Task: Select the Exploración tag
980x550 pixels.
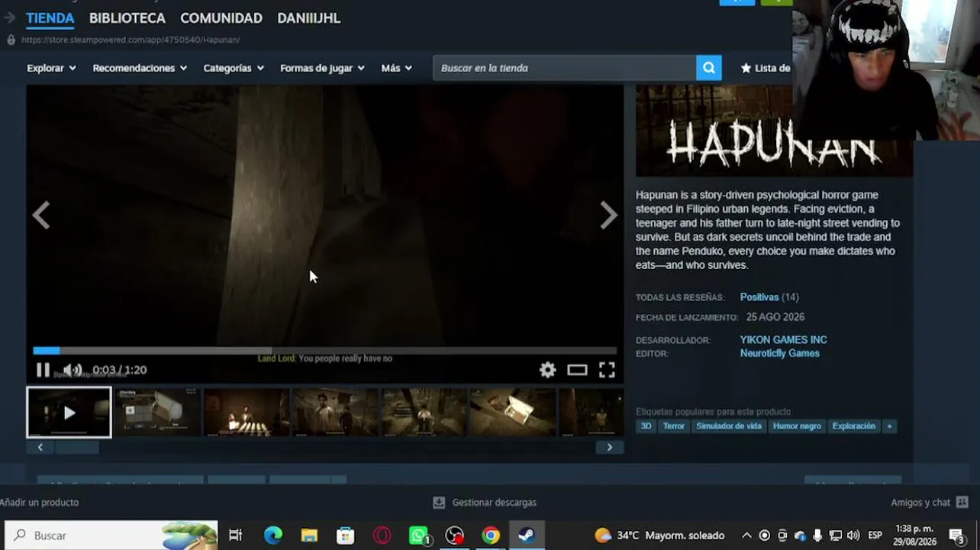Action: tap(853, 426)
